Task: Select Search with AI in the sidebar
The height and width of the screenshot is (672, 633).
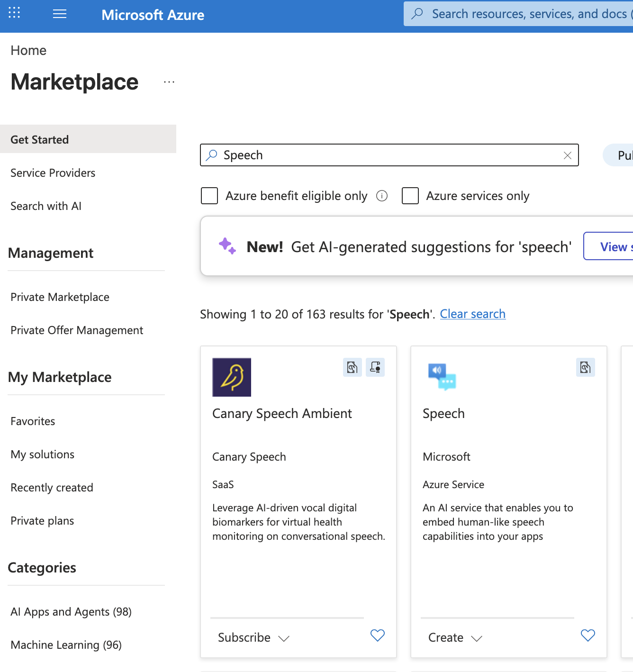Action: coord(46,206)
